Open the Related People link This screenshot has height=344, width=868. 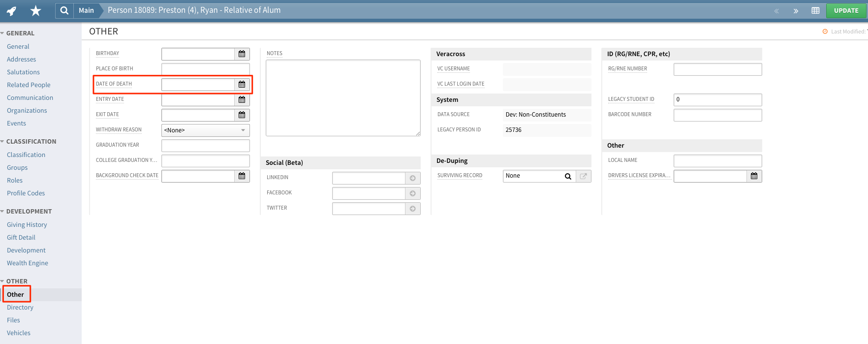click(29, 85)
